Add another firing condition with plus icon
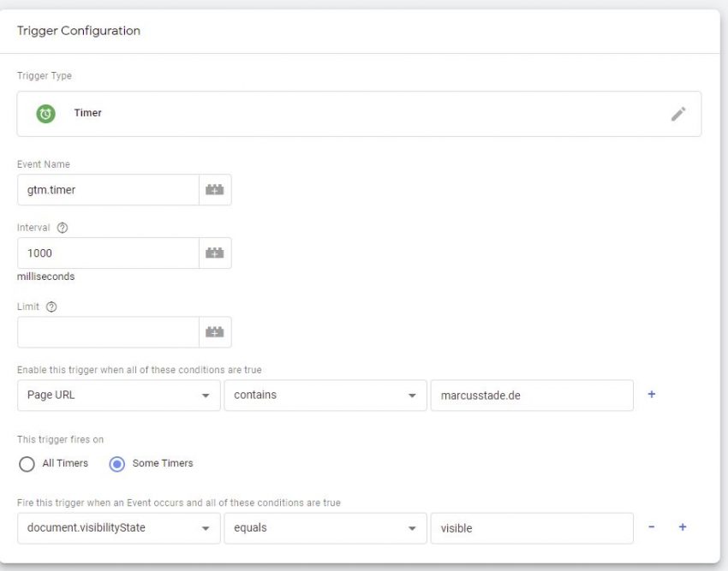This screenshot has width=728, height=571. click(x=682, y=527)
